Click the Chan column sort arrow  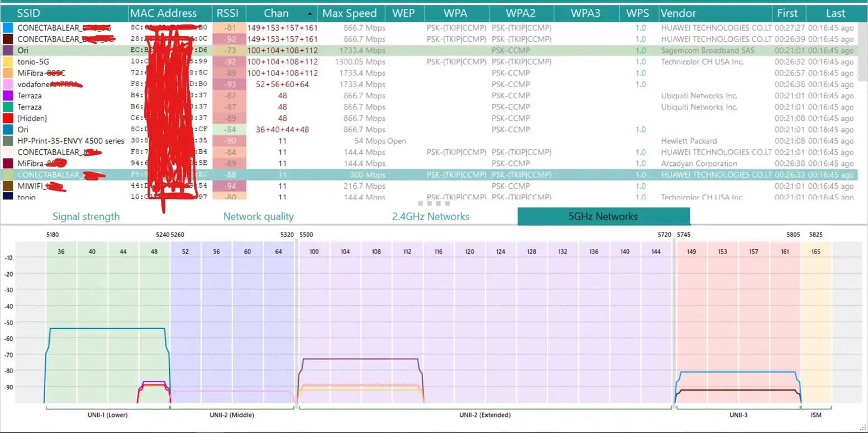click(x=310, y=13)
